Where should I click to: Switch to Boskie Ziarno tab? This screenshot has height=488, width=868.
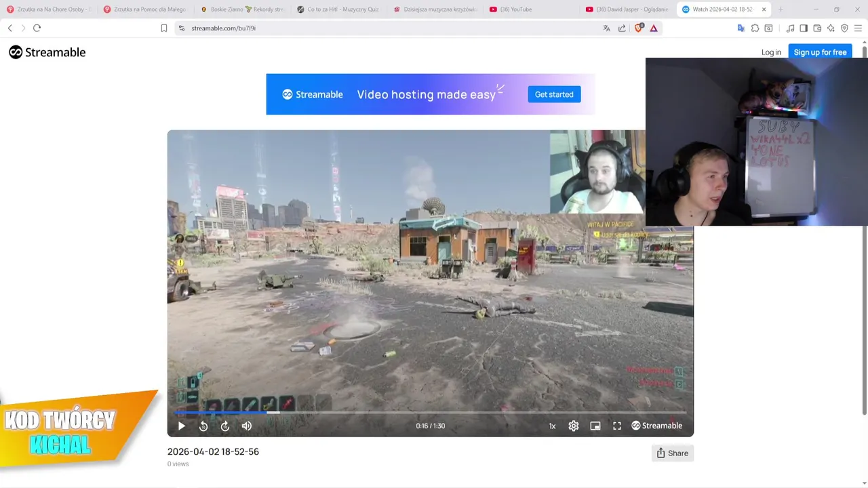coord(243,9)
